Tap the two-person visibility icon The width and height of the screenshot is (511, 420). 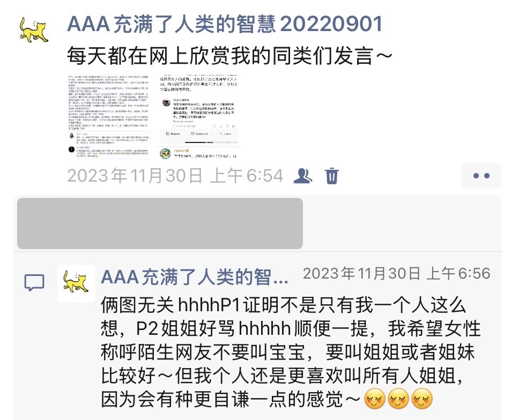[303, 176]
